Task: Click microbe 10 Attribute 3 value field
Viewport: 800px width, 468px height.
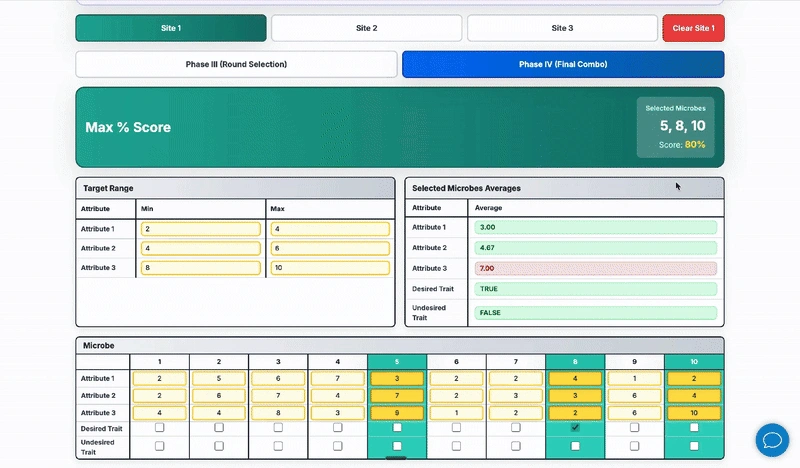Action: tap(694, 412)
